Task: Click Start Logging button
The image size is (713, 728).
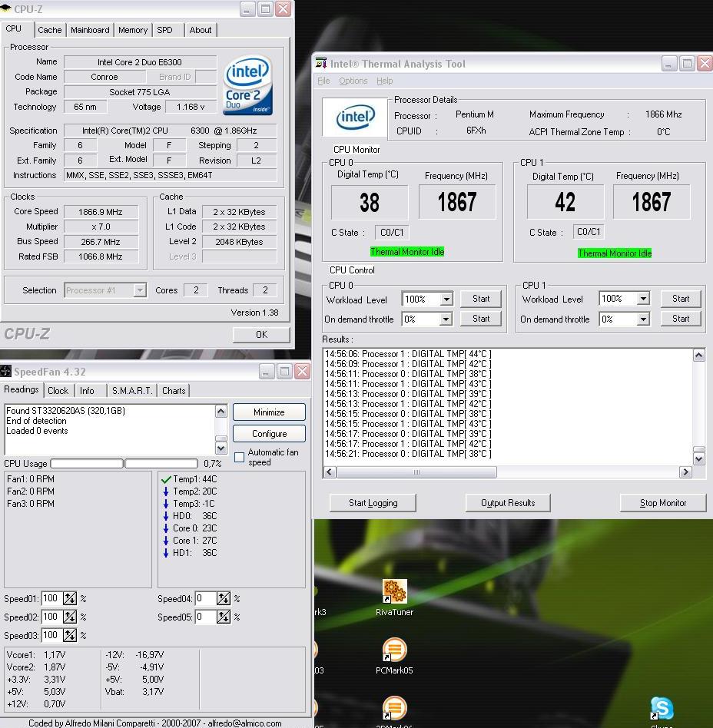Action: 373,503
